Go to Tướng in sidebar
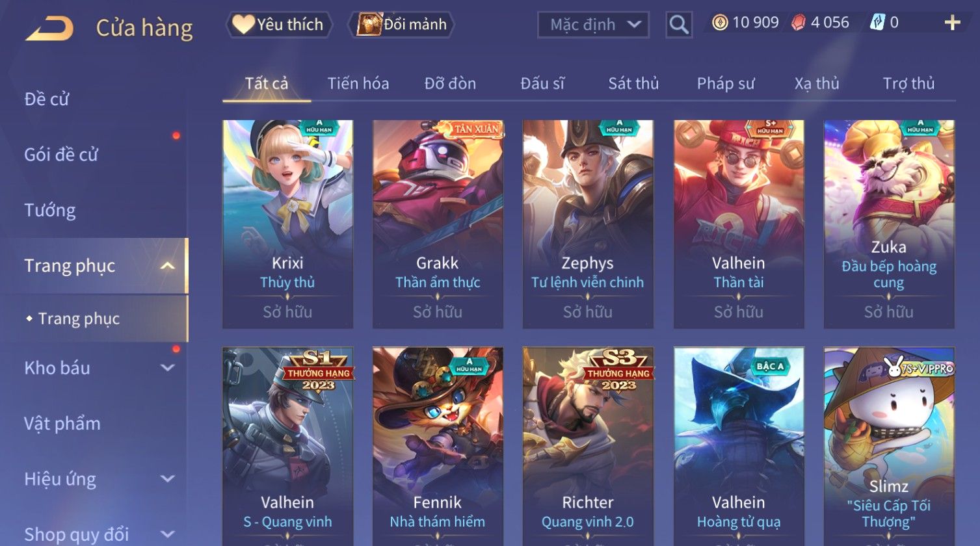The height and width of the screenshot is (546, 980). [x=50, y=211]
